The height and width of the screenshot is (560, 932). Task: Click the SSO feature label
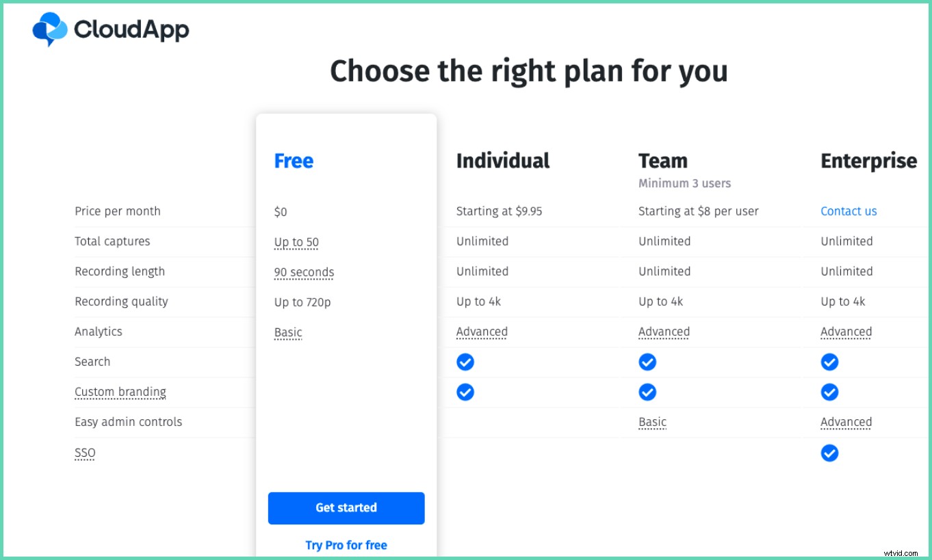point(85,453)
